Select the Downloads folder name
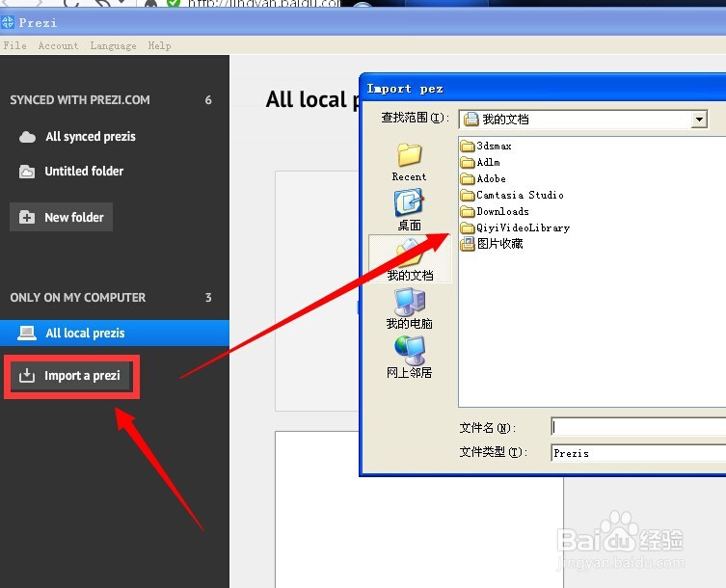This screenshot has width=726, height=588. [503, 212]
